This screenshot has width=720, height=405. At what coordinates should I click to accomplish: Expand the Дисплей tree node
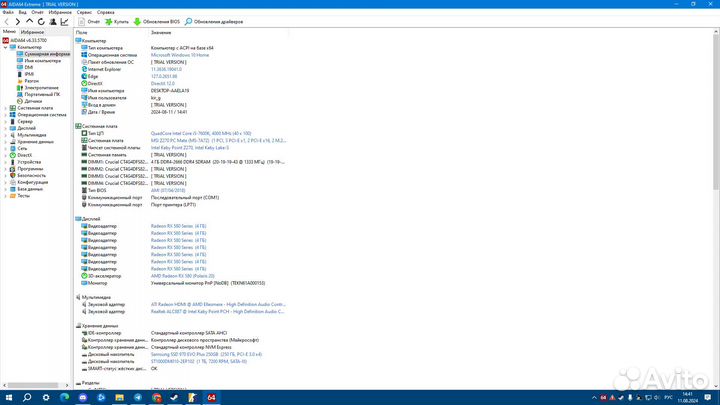click(6, 128)
